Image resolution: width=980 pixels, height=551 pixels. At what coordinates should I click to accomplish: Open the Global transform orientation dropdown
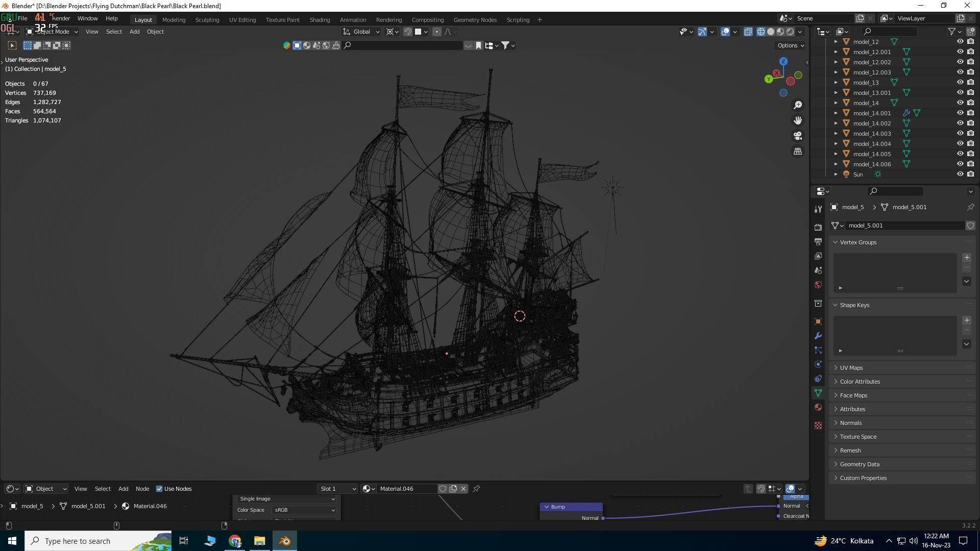(361, 32)
